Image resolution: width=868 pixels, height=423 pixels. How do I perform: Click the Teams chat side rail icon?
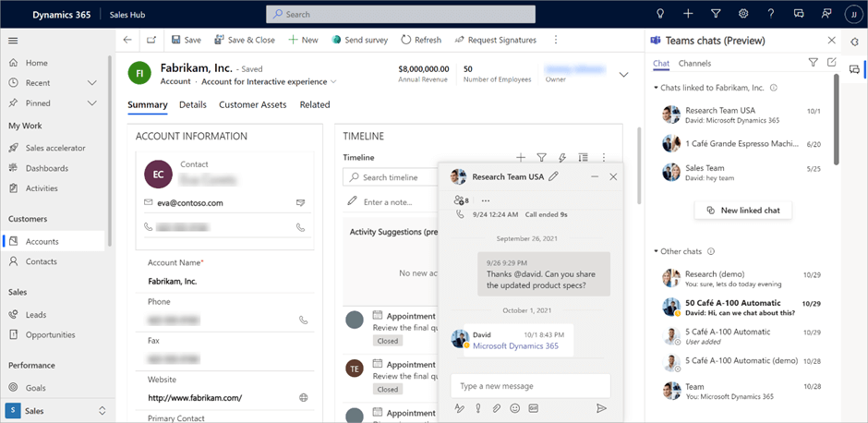tap(854, 68)
